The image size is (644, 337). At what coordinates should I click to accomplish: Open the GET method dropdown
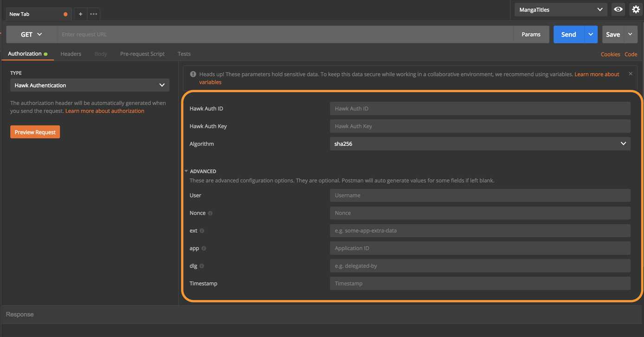[32, 34]
